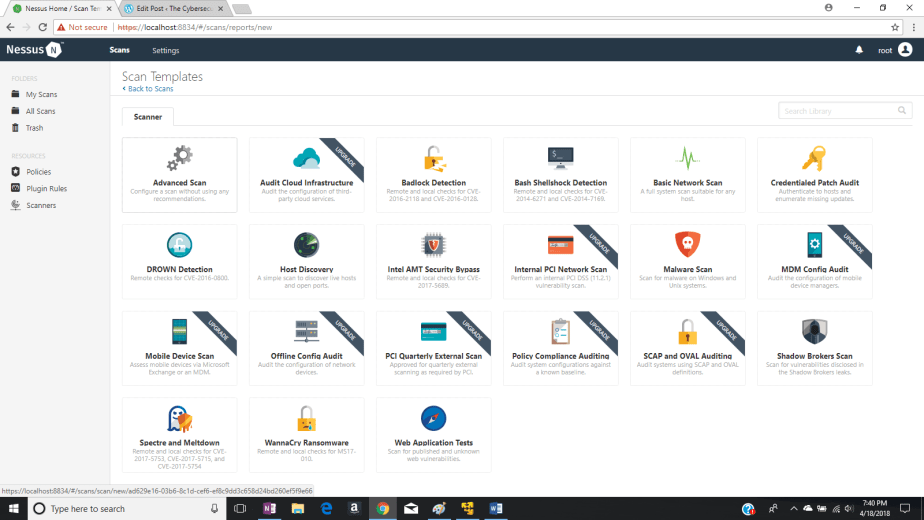924x520 pixels.
Task: Switch to the Settings menu
Action: 166,50
